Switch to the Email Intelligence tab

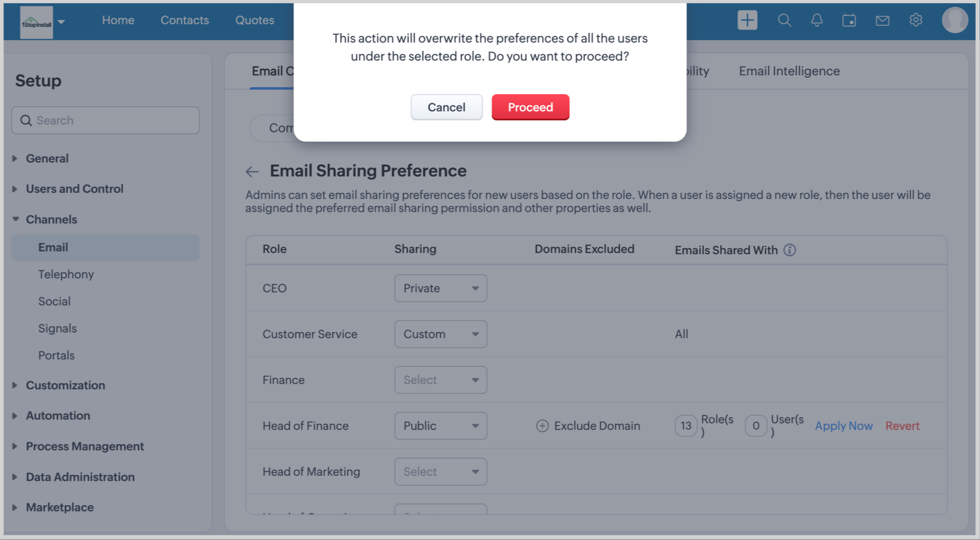[x=789, y=71]
